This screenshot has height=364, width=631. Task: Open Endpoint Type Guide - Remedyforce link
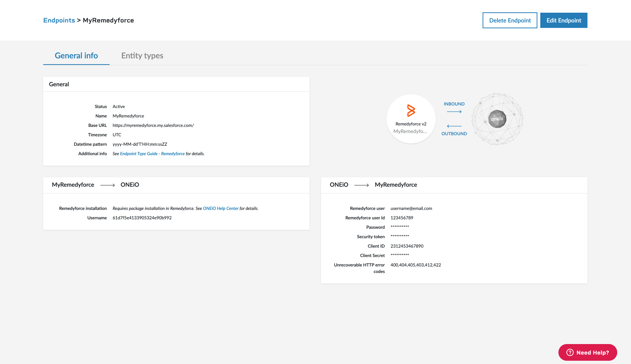[152, 154]
